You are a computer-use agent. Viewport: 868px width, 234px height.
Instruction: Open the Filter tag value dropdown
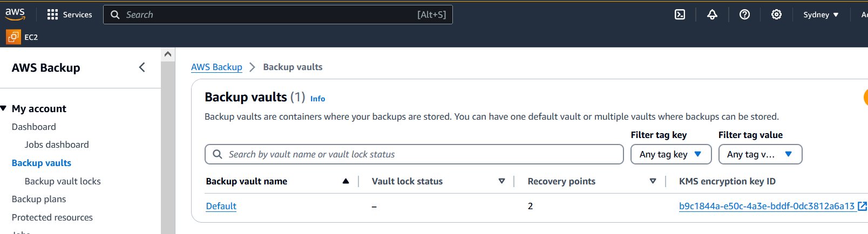[760, 154]
